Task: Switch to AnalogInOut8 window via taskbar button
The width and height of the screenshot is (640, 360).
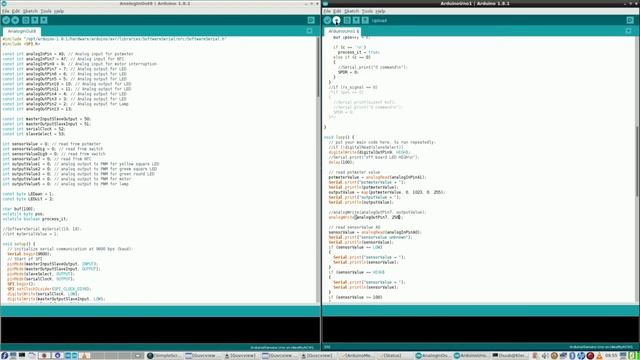Action: 434,356
